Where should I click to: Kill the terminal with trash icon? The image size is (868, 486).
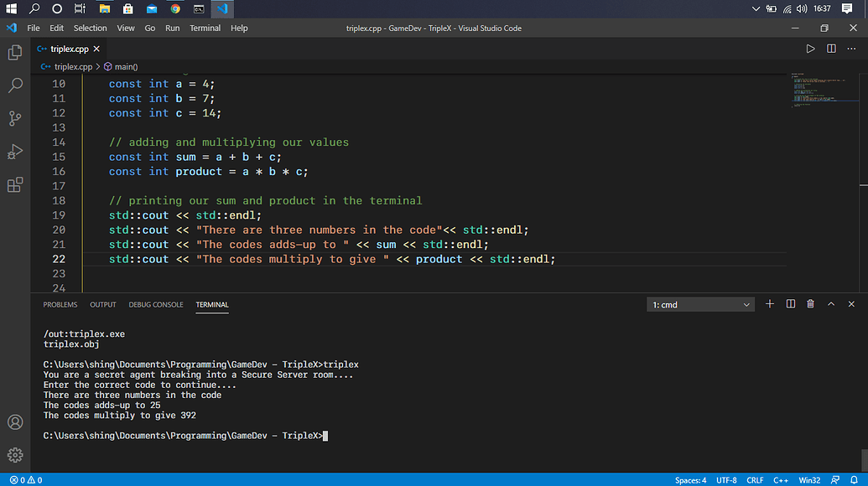[810, 304]
